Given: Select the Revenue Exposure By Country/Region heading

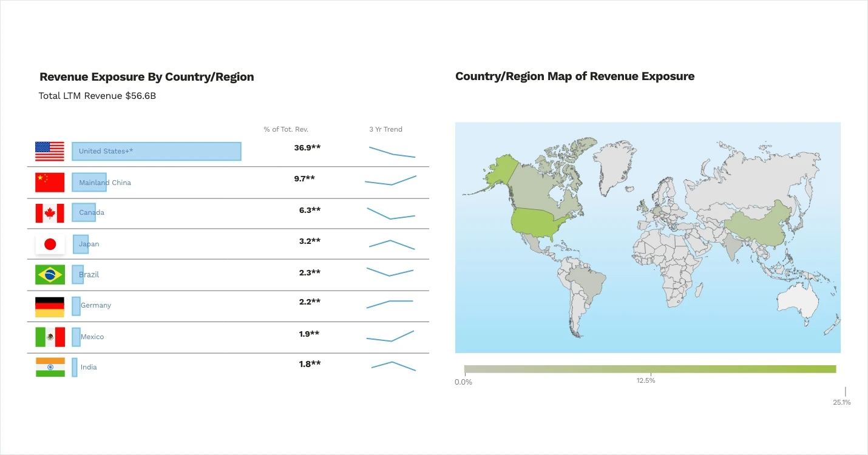Looking at the screenshot, I should point(146,76).
